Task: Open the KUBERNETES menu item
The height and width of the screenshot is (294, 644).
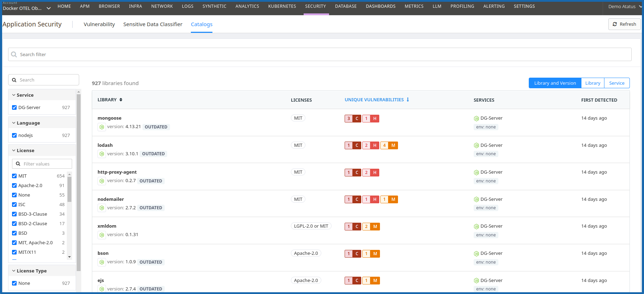Action: click(282, 6)
